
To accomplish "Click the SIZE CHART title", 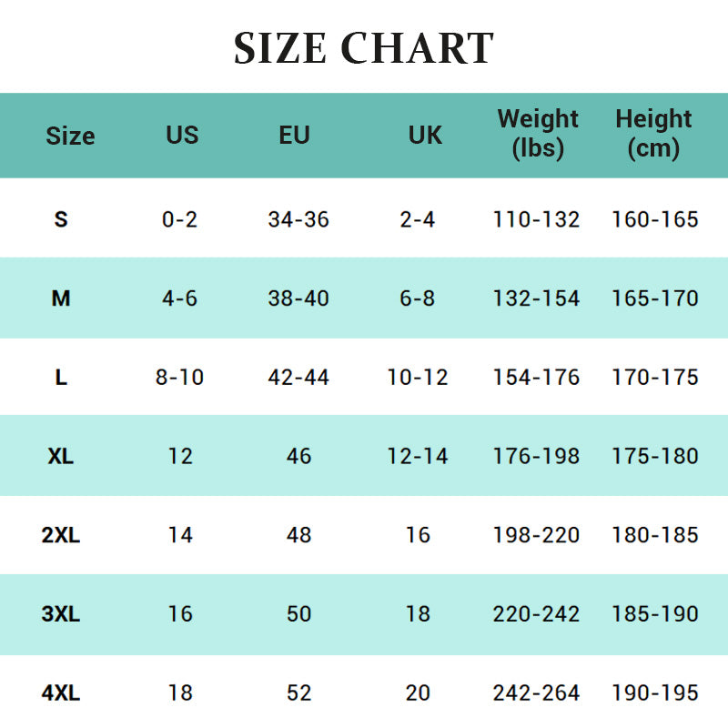I will [364, 49].
